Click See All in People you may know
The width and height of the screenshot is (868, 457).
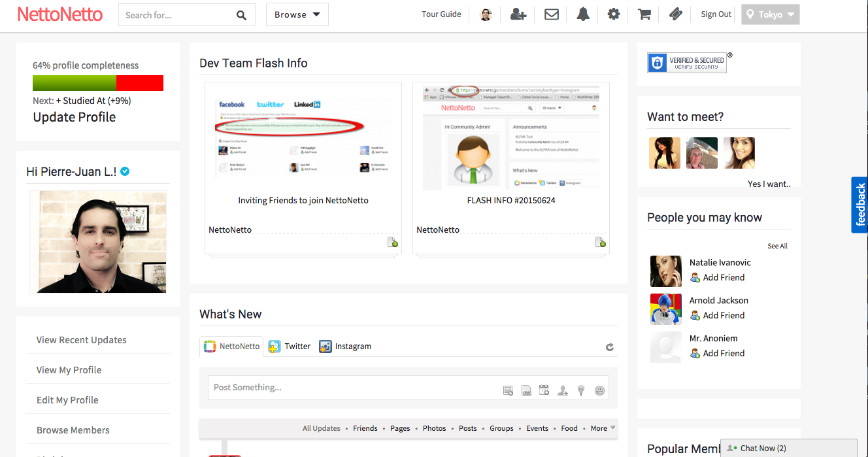778,246
